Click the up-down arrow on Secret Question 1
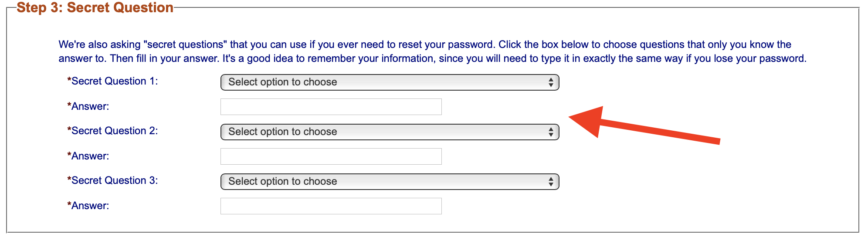 (x=551, y=82)
